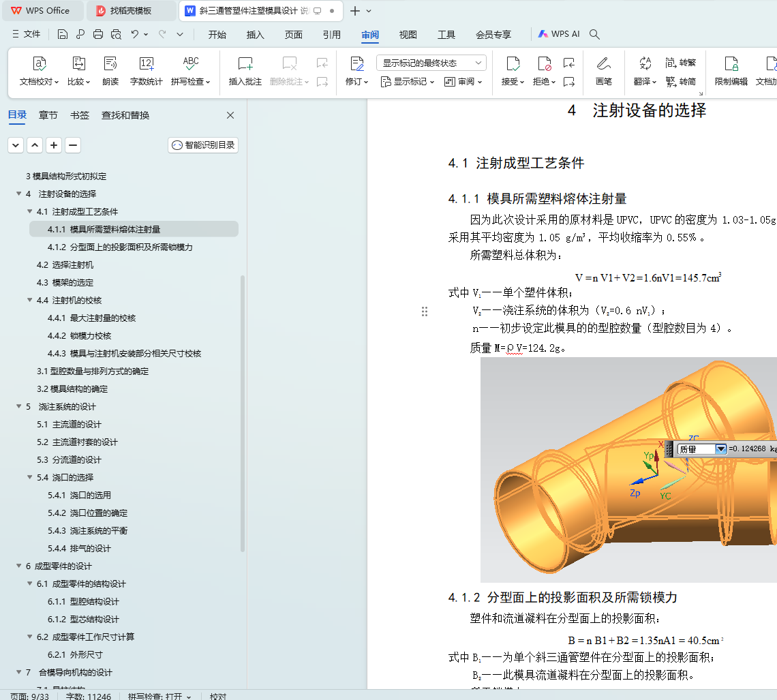Viewport: 777px width, 700px height.
Task: Open the 显示标记的最终状态 dropdown
Action: (431, 63)
